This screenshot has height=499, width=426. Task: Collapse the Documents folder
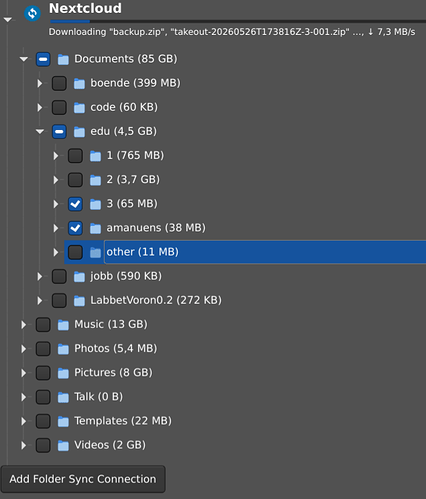pos(23,59)
